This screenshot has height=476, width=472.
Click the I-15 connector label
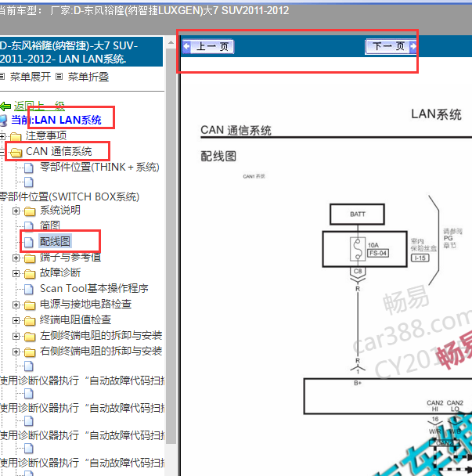pyautogui.click(x=420, y=258)
